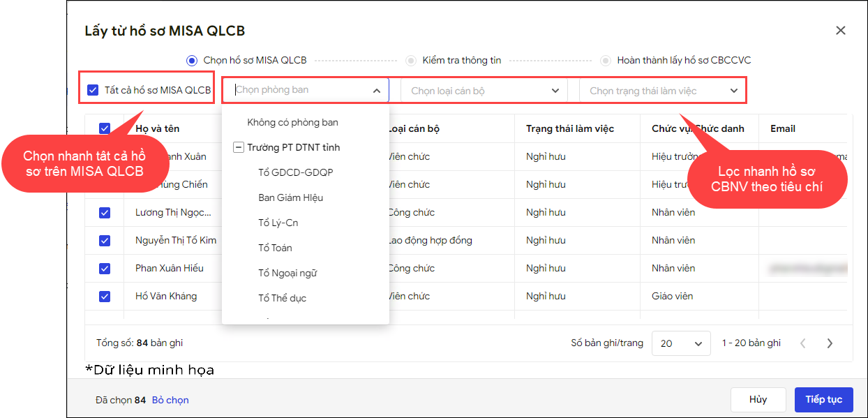The width and height of the screenshot is (868, 418).
Task: Uncheck the row for Hồ Văn Kháng
Action: pos(105,296)
